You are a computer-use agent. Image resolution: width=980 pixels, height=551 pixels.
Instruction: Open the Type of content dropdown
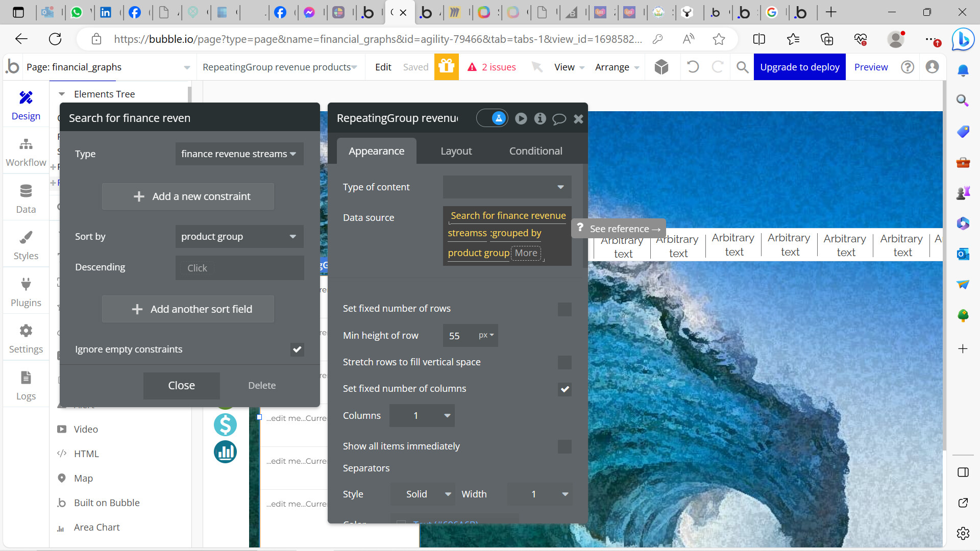tap(507, 187)
